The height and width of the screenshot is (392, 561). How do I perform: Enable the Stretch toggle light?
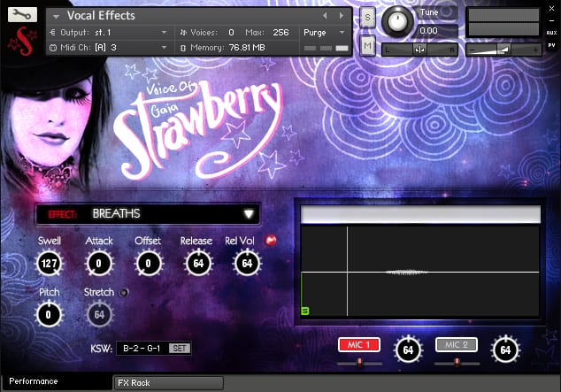(x=124, y=293)
